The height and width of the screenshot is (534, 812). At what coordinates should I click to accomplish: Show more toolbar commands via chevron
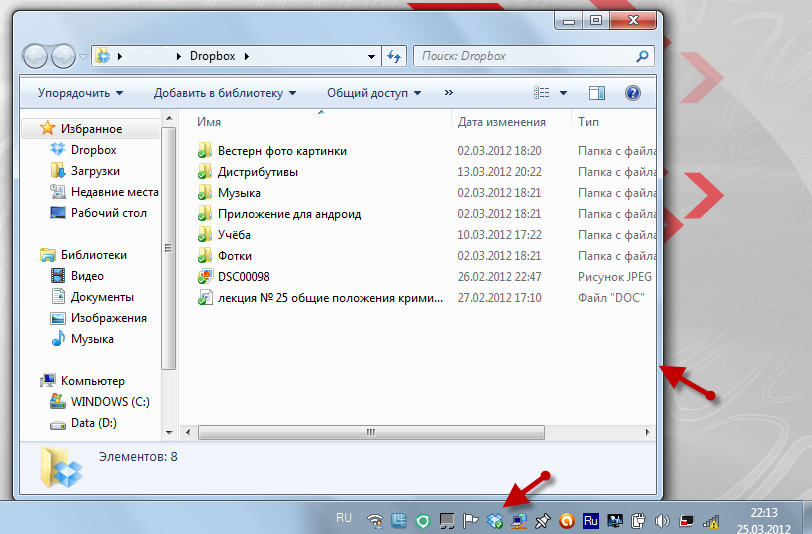click(x=448, y=93)
